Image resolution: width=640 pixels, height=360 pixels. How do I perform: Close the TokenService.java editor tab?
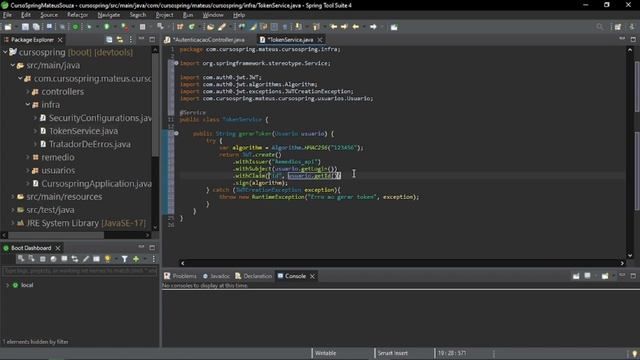coord(320,40)
